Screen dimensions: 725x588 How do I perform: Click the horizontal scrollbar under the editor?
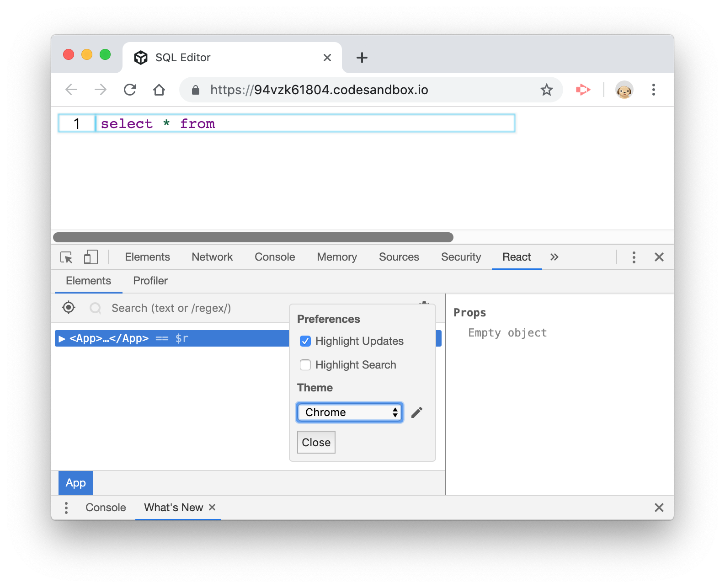253,237
